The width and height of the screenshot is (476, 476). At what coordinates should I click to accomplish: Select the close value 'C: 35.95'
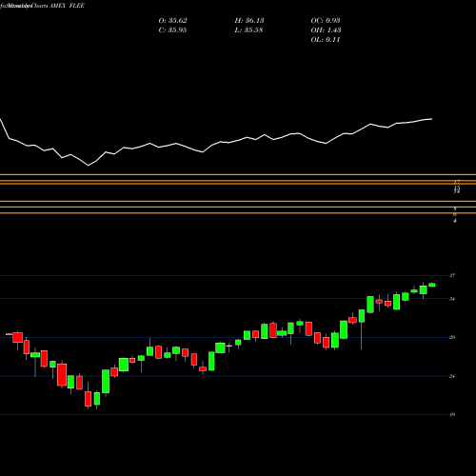point(172,30)
